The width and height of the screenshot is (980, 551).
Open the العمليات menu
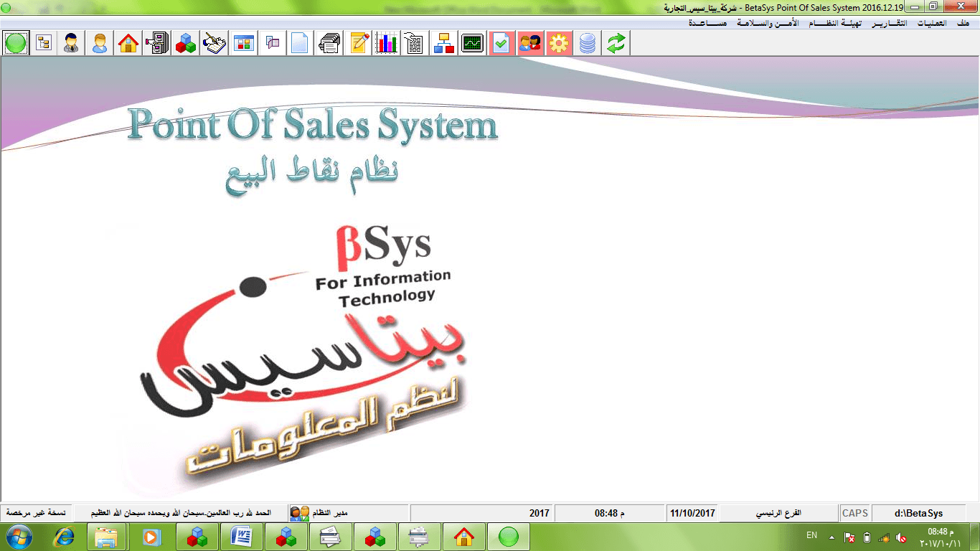point(932,23)
